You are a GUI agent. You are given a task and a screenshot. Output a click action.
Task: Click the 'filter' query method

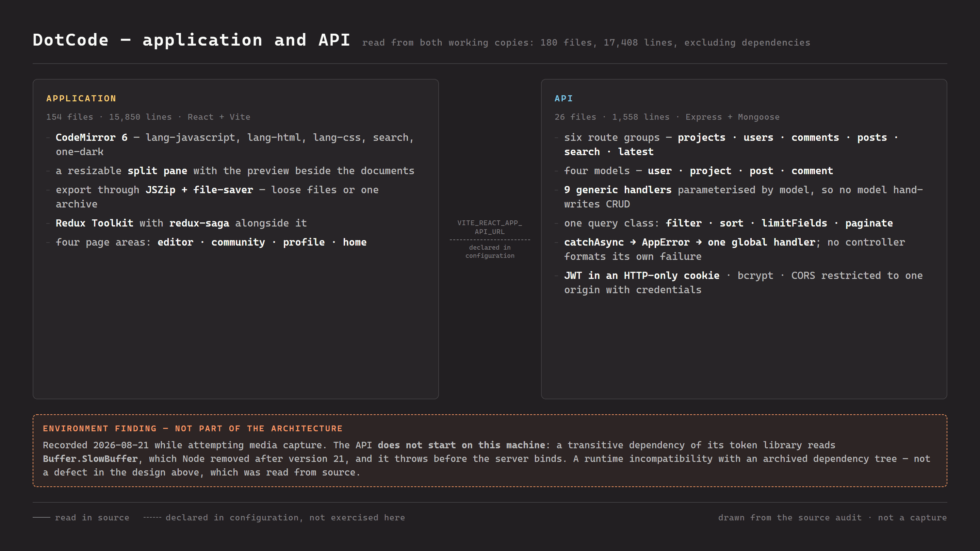683,223
